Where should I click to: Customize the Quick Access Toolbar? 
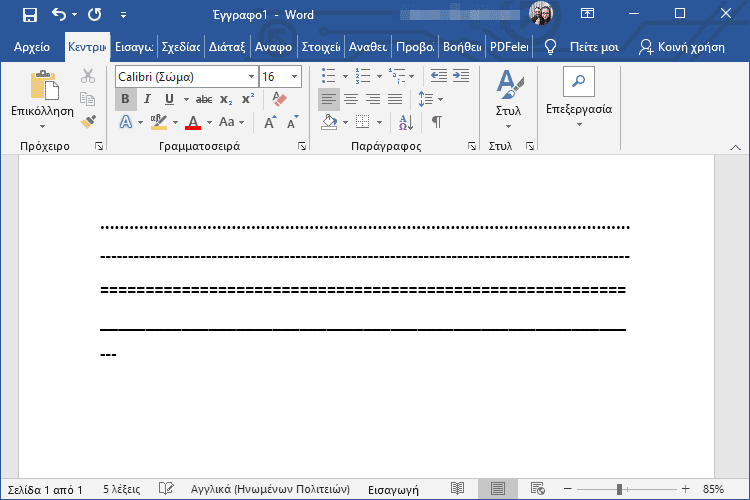pos(123,15)
